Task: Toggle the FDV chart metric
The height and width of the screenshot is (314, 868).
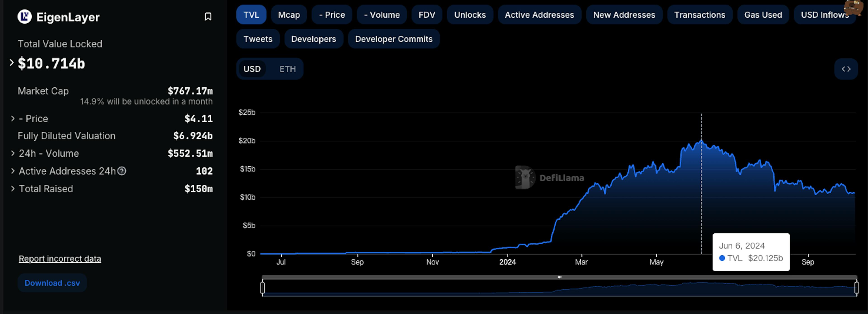Action: [x=427, y=15]
